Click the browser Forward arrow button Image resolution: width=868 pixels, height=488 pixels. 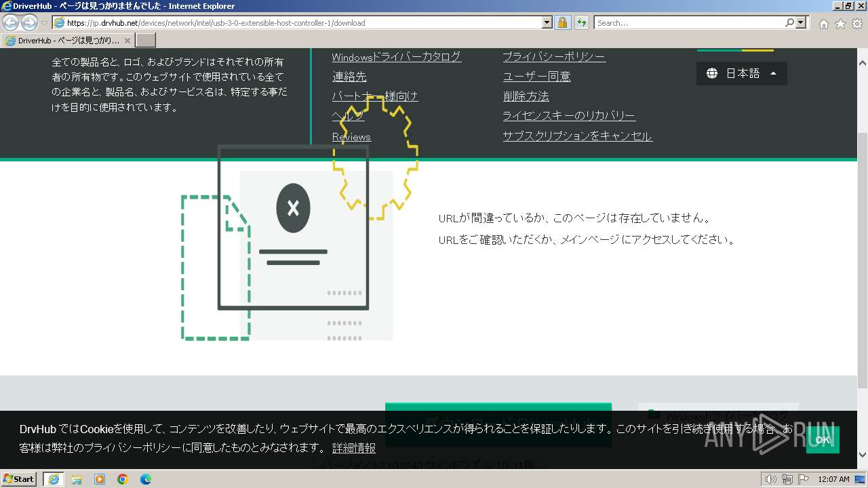(x=29, y=22)
